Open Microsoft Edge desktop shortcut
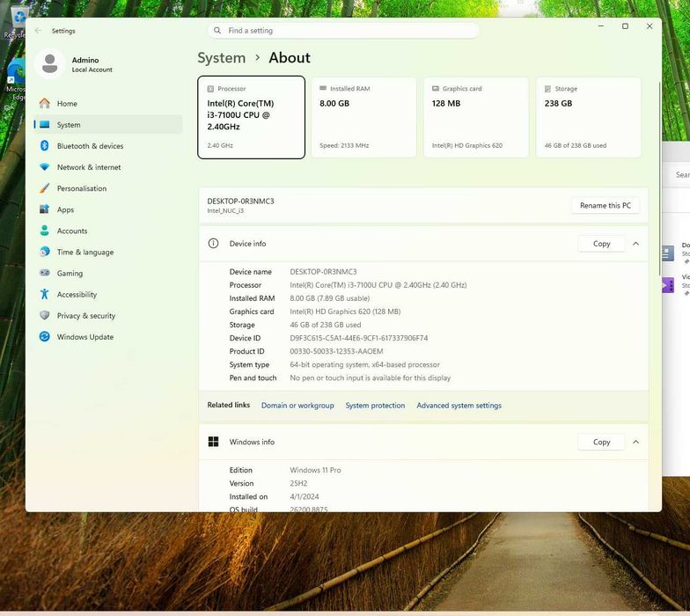This screenshot has height=616, width=690. [x=16, y=80]
